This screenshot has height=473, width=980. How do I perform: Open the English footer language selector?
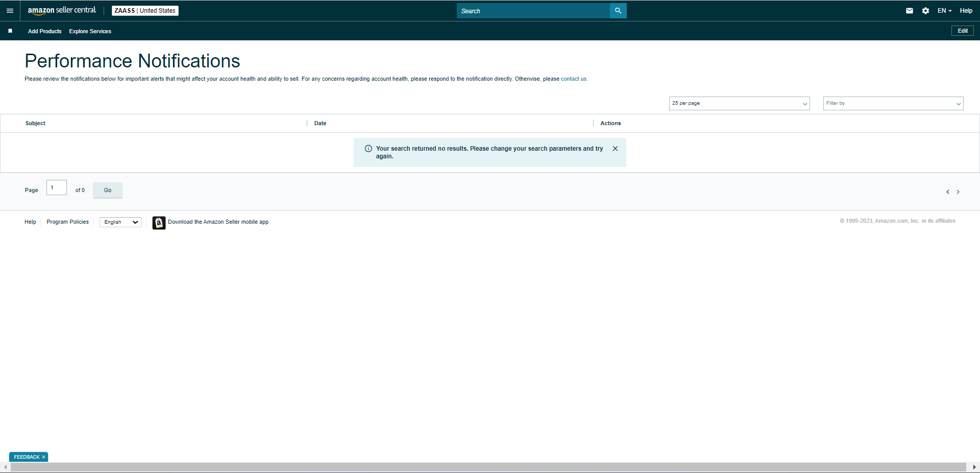tap(120, 222)
